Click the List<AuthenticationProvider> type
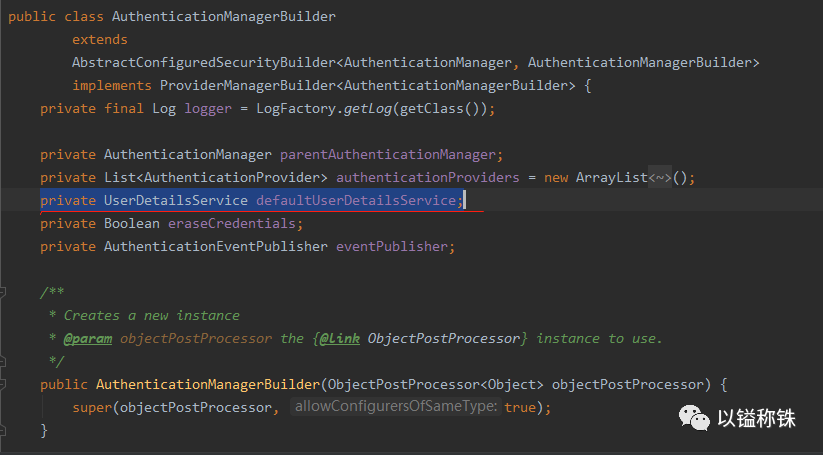The height and width of the screenshot is (455, 823). click(x=216, y=178)
